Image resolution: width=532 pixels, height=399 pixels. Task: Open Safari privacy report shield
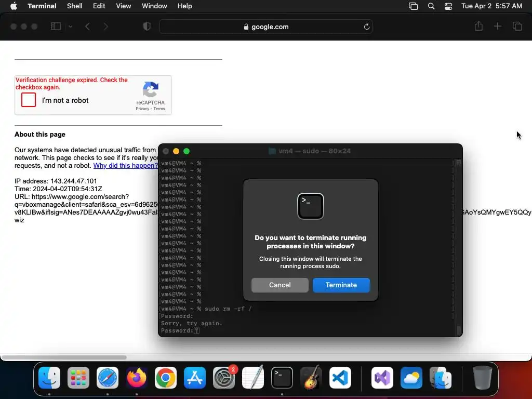coord(147,26)
